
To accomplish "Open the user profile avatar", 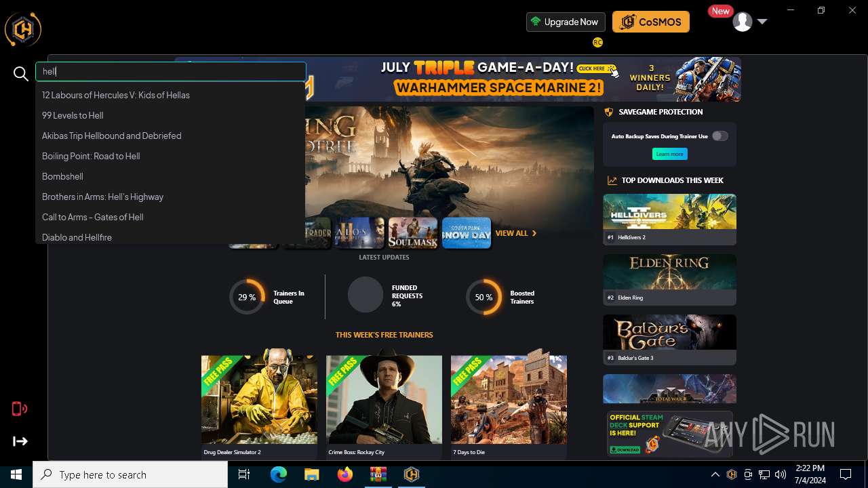I will [x=743, y=22].
